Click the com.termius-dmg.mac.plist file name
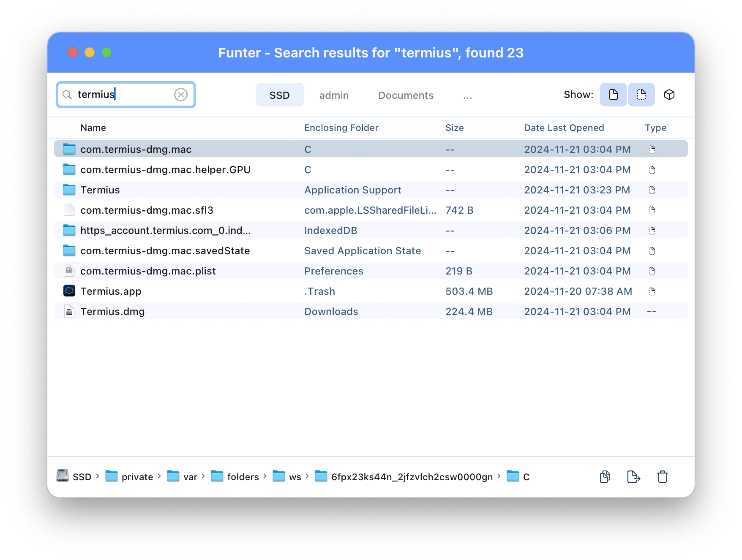This screenshot has width=742, height=560. 148,271
